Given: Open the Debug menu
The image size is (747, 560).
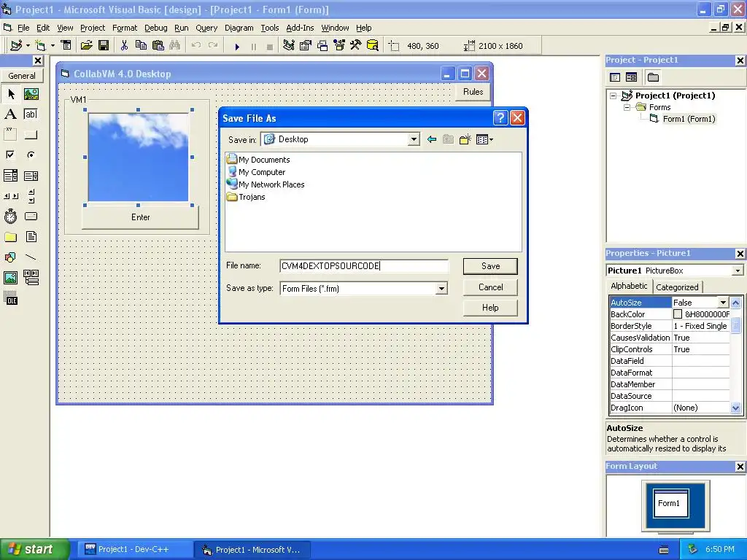Looking at the screenshot, I should click(156, 28).
